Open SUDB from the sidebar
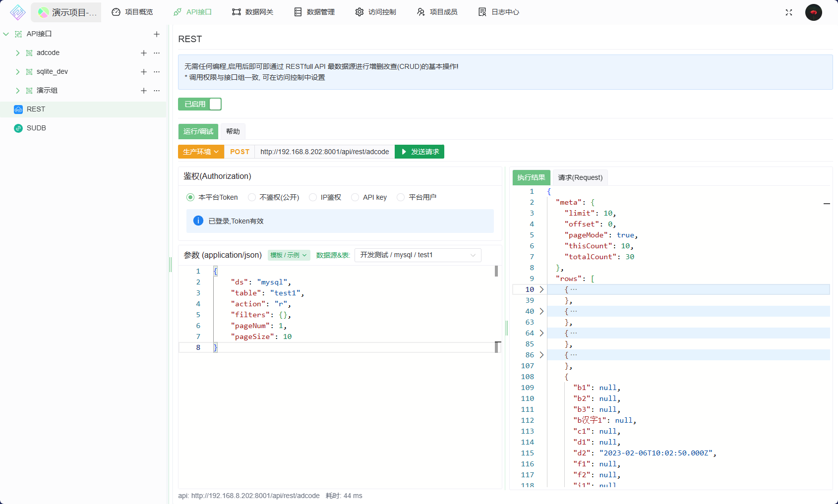This screenshot has height=504, width=838. pos(36,128)
